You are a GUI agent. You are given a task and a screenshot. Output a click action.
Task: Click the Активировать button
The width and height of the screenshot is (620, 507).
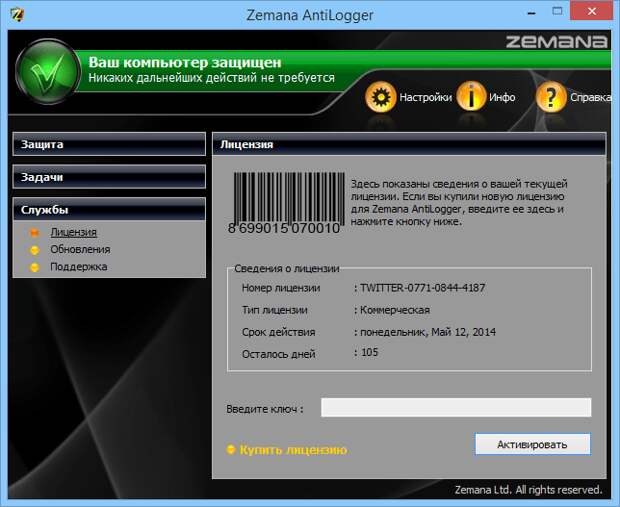pos(533,444)
